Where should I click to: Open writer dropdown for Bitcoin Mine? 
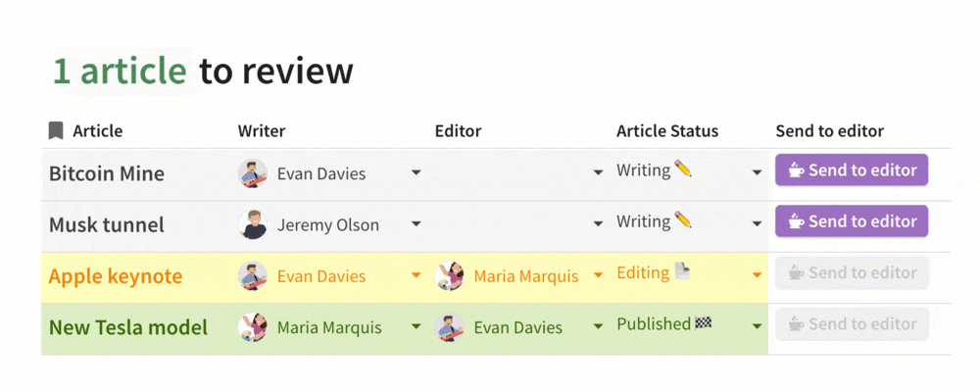click(x=416, y=171)
